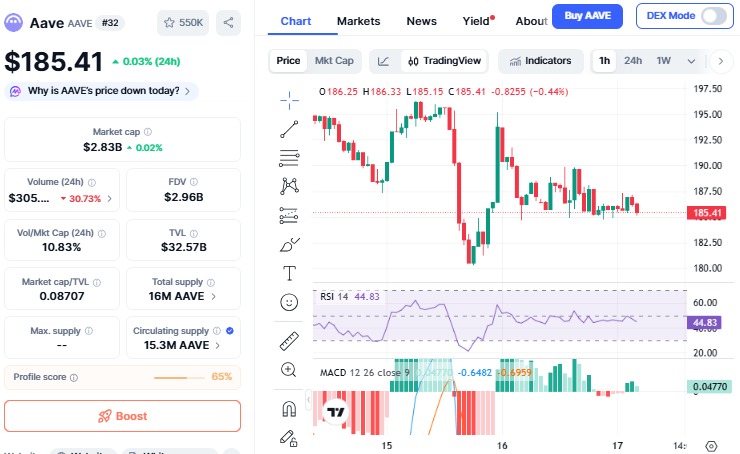740x454 pixels.
Task: Click the 185.41 price label on axis
Action: tap(706, 213)
